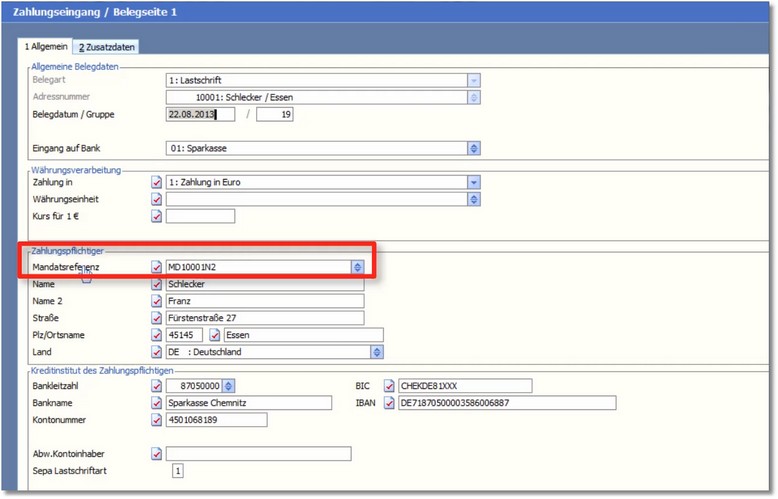
Task: Toggle the checkbox beside Zahlung in
Action: click(x=156, y=182)
